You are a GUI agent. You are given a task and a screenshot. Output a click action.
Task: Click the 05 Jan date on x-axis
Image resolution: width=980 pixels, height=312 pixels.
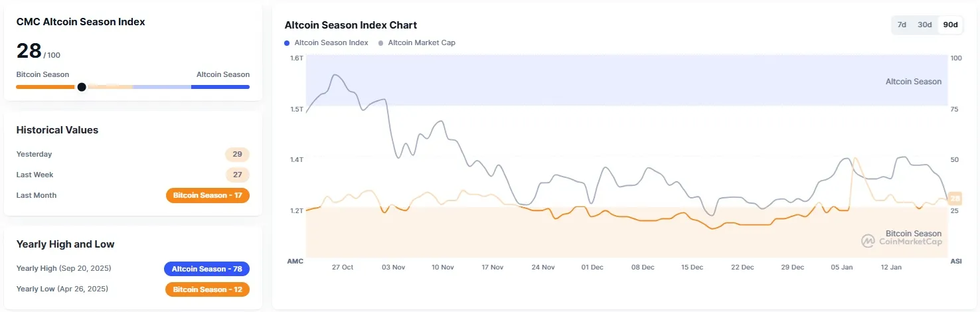(x=842, y=268)
